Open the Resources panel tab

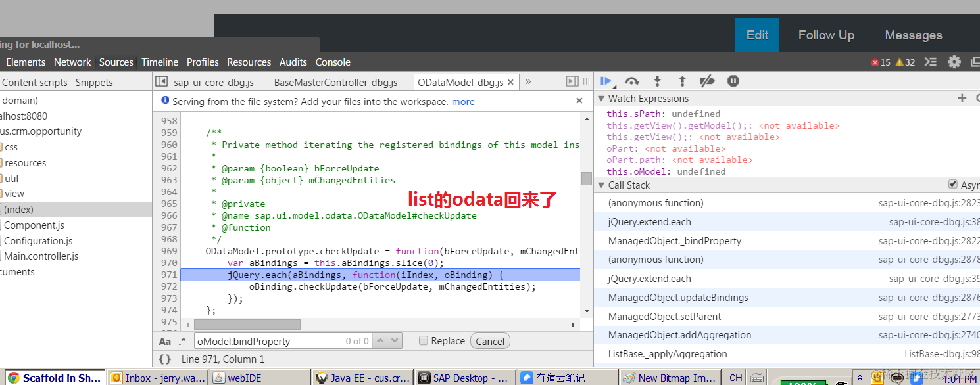point(249,62)
